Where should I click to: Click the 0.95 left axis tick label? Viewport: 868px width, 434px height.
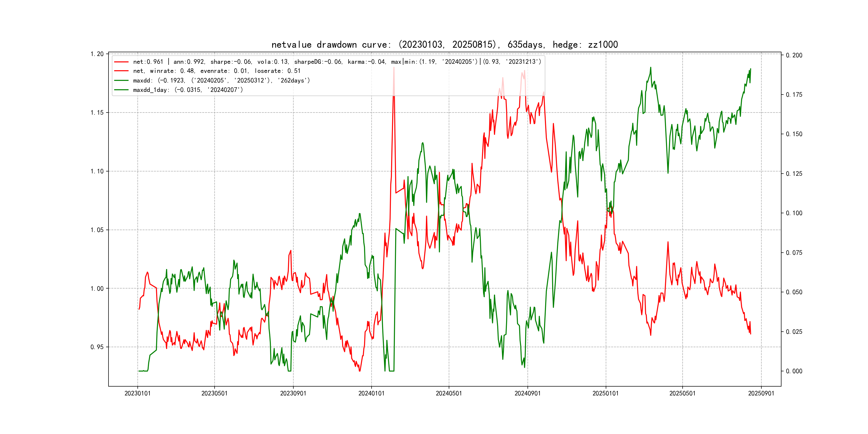click(x=97, y=347)
